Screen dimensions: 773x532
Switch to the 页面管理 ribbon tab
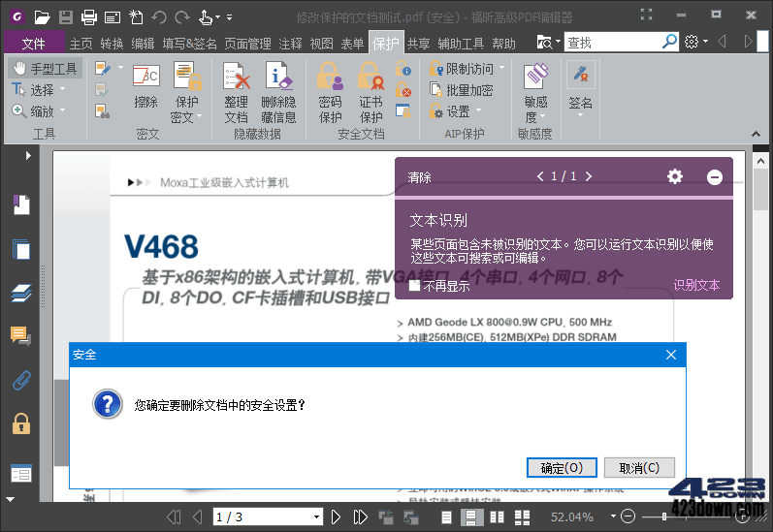tap(247, 44)
